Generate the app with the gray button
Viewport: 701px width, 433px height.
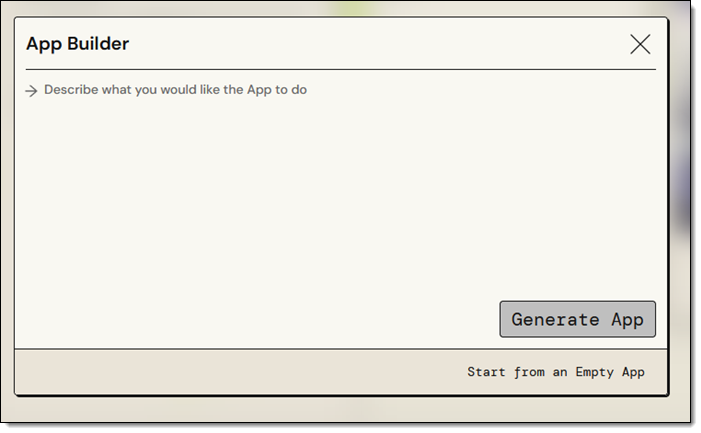(578, 319)
